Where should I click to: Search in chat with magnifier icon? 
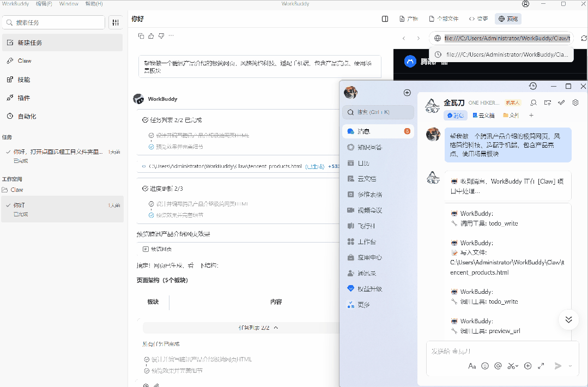[x=534, y=103]
